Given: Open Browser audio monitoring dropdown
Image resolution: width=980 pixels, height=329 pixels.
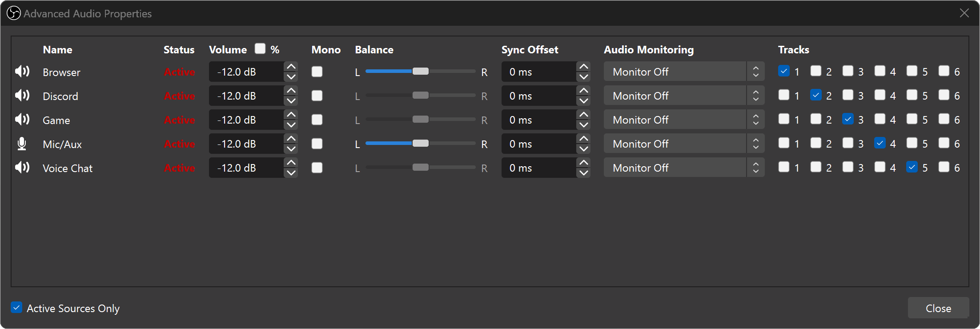Looking at the screenshot, I should pyautogui.click(x=684, y=72).
